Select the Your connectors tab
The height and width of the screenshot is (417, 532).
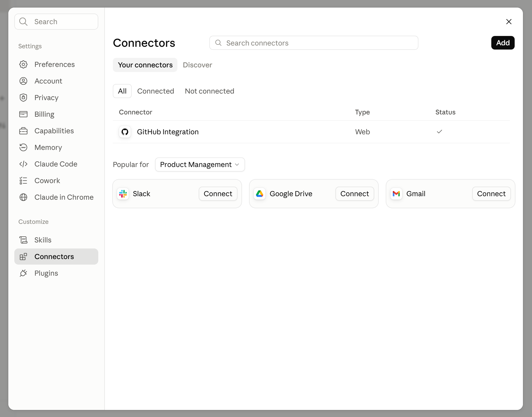pos(145,65)
